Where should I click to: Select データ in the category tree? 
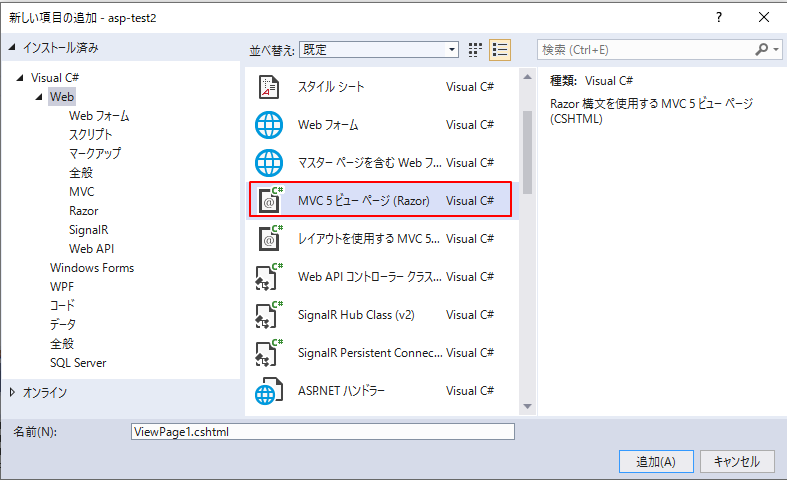click(63, 325)
